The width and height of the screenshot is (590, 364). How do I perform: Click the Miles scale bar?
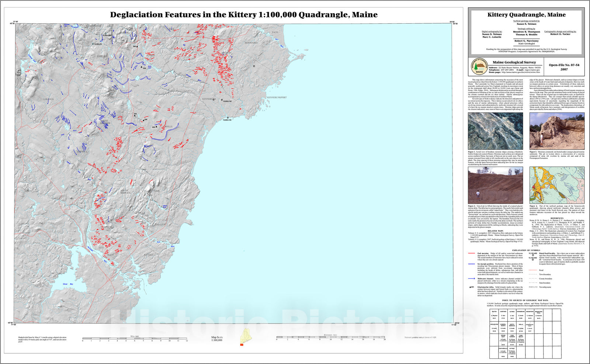coord(135,339)
